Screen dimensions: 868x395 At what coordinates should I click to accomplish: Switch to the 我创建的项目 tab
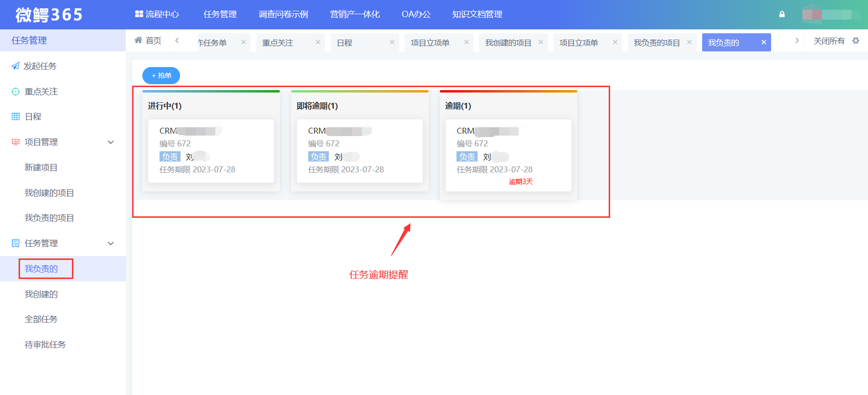[x=508, y=43]
